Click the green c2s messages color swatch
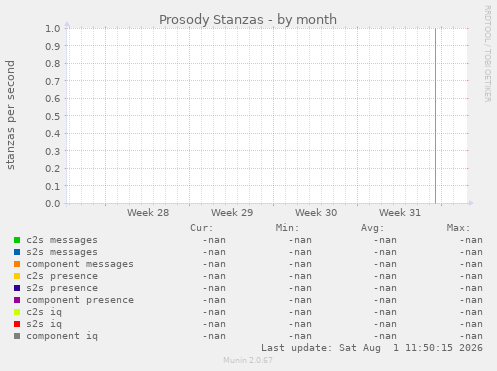Viewport: 497px width, 371px height. point(17,240)
